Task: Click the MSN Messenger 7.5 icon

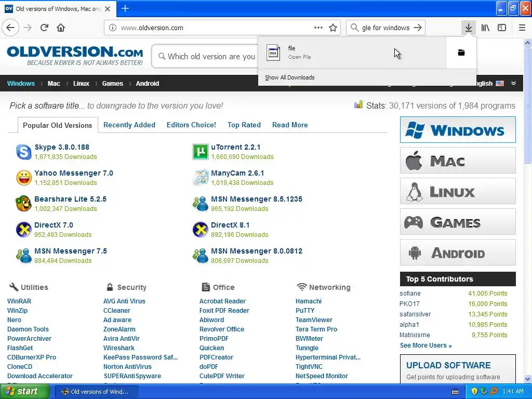Action: [x=24, y=256]
